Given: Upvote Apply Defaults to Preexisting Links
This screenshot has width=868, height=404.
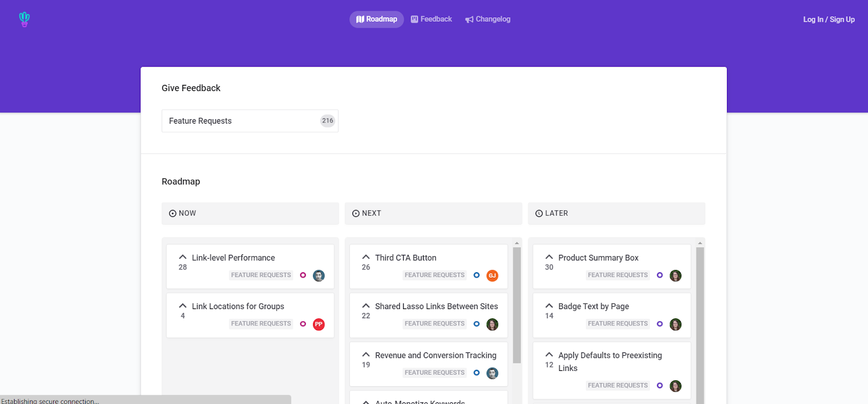Looking at the screenshot, I should tap(550, 355).
